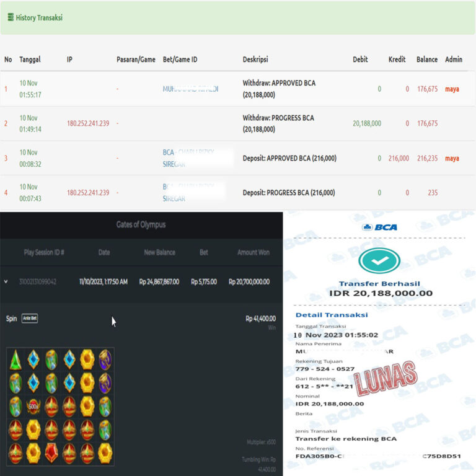
Task: Click admin name maya in row 1
Action: pos(452,89)
